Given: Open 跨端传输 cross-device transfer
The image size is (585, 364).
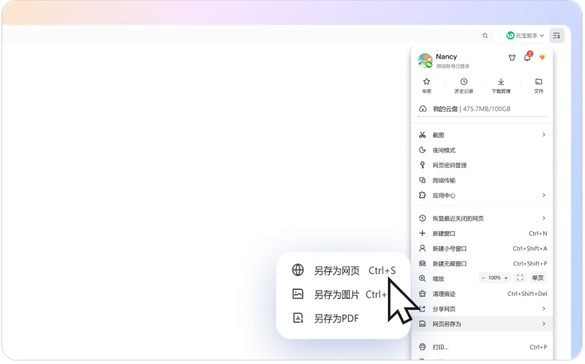Looking at the screenshot, I should (x=482, y=180).
